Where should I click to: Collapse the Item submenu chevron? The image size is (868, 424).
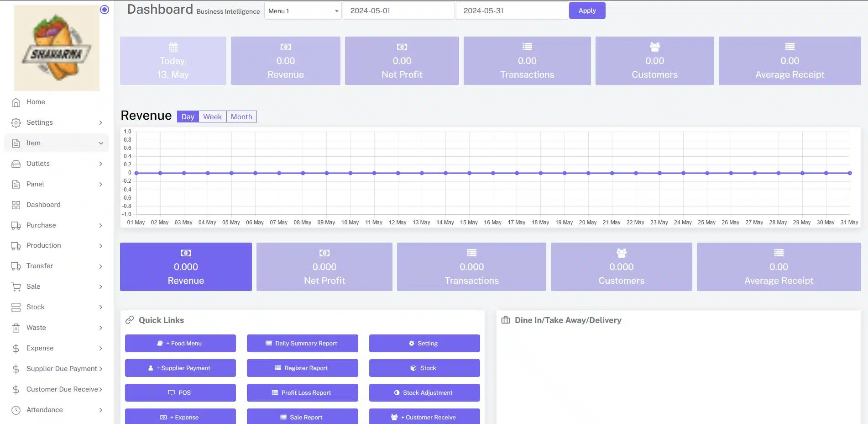click(101, 143)
